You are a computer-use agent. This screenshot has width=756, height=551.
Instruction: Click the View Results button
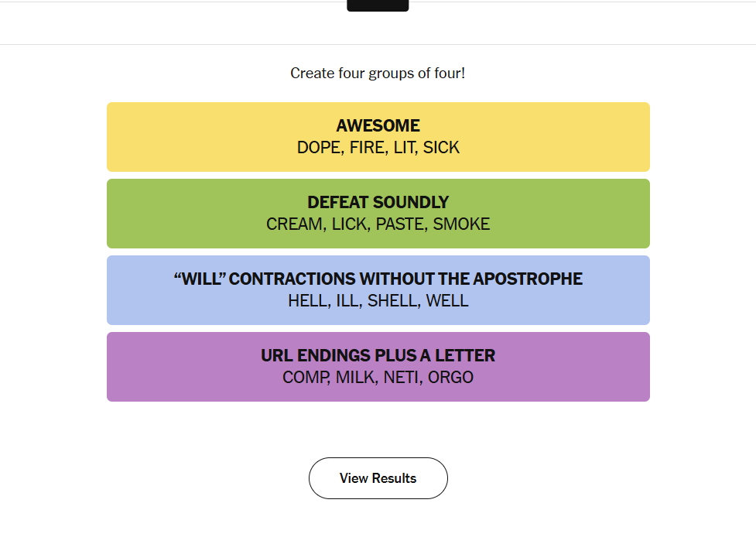coord(378,478)
